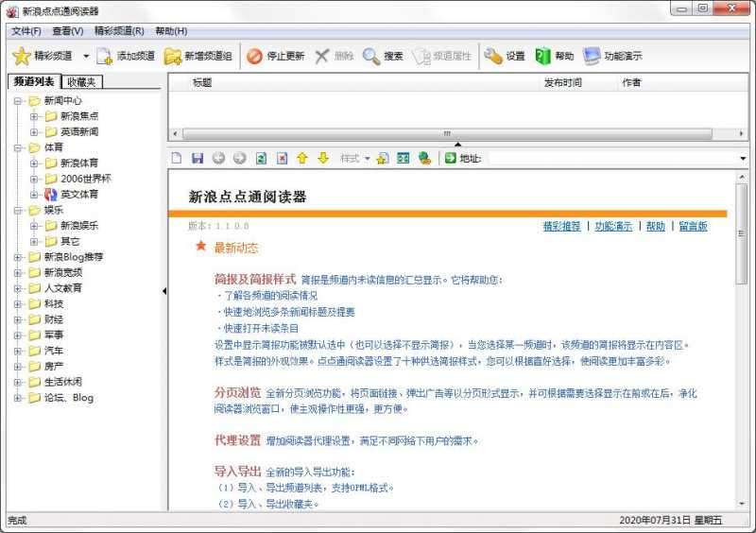The height and width of the screenshot is (533, 756).
Task: Switch to the 收藏夹 tab
Action: (x=81, y=82)
